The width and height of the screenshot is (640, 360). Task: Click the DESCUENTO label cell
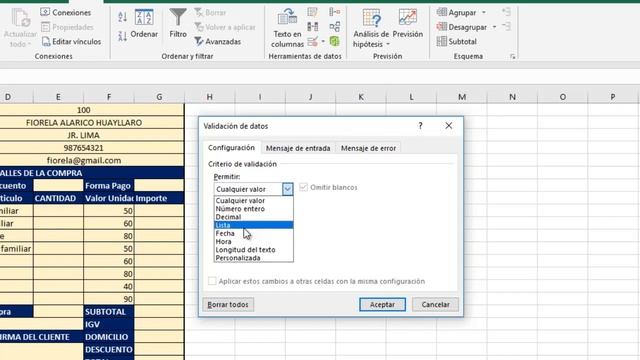[x=109, y=349]
